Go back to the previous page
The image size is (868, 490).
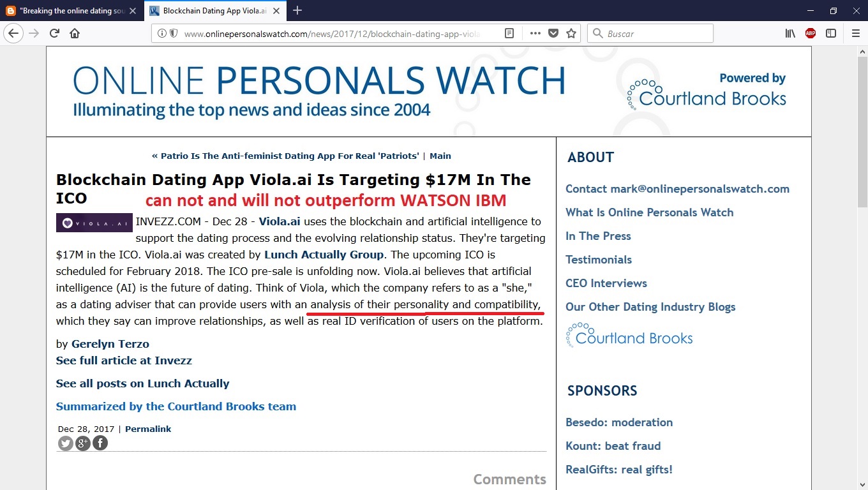click(x=13, y=33)
